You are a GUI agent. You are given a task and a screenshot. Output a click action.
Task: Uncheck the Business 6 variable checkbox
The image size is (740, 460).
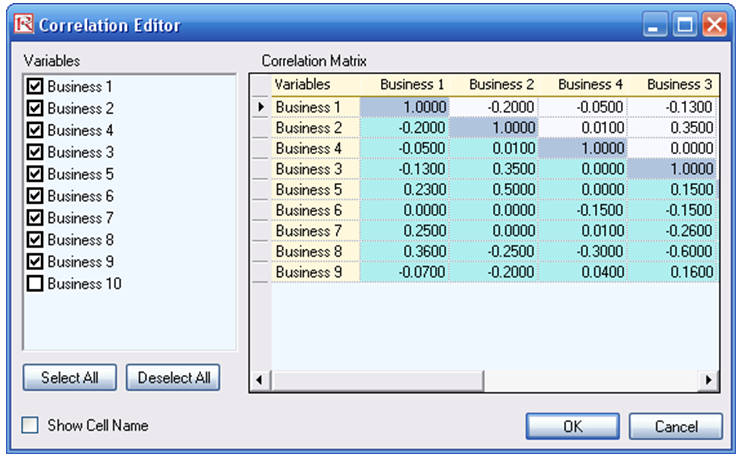[x=35, y=196]
